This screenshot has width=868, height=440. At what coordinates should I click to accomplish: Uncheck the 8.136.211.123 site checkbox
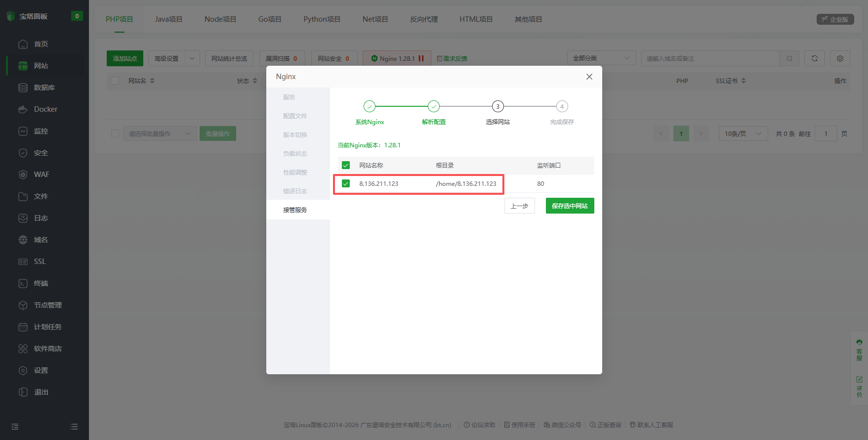(346, 184)
